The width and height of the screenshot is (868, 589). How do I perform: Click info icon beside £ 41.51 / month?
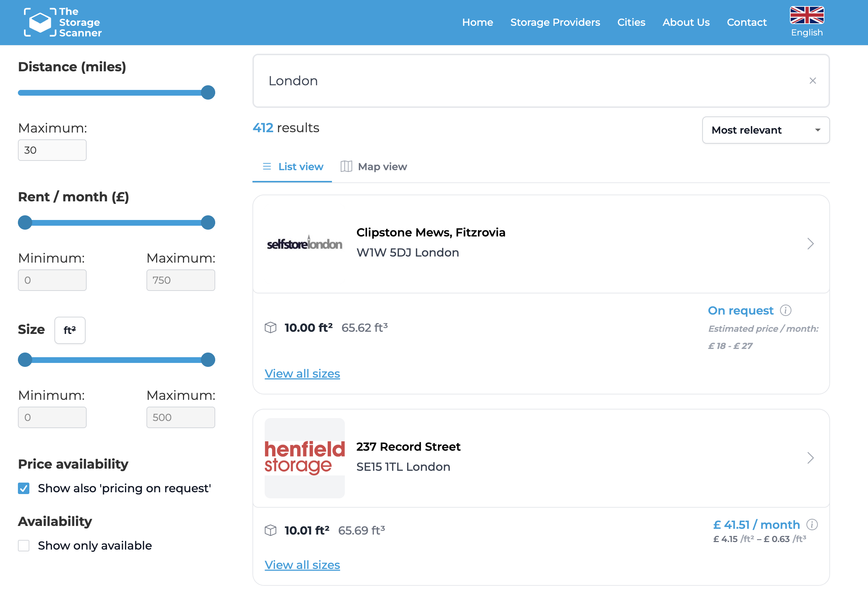click(x=812, y=525)
